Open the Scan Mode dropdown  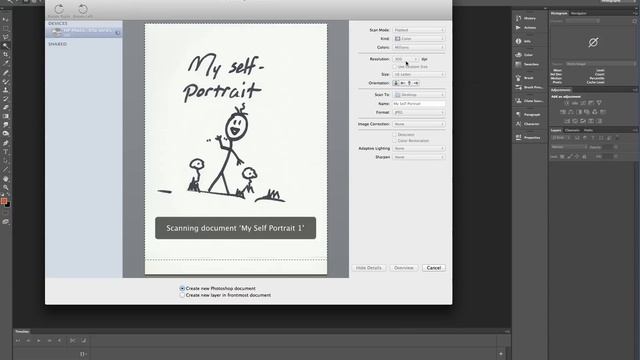pyautogui.click(x=419, y=30)
